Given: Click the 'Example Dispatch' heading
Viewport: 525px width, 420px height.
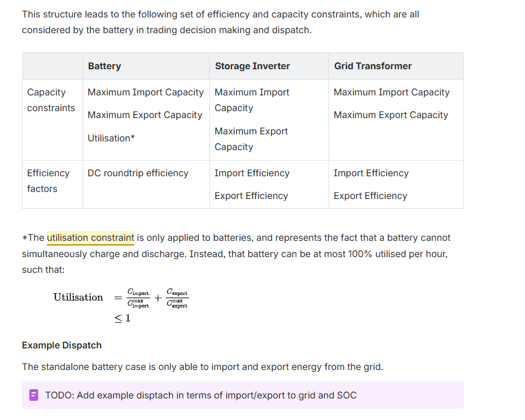Looking at the screenshot, I should [62, 346].
